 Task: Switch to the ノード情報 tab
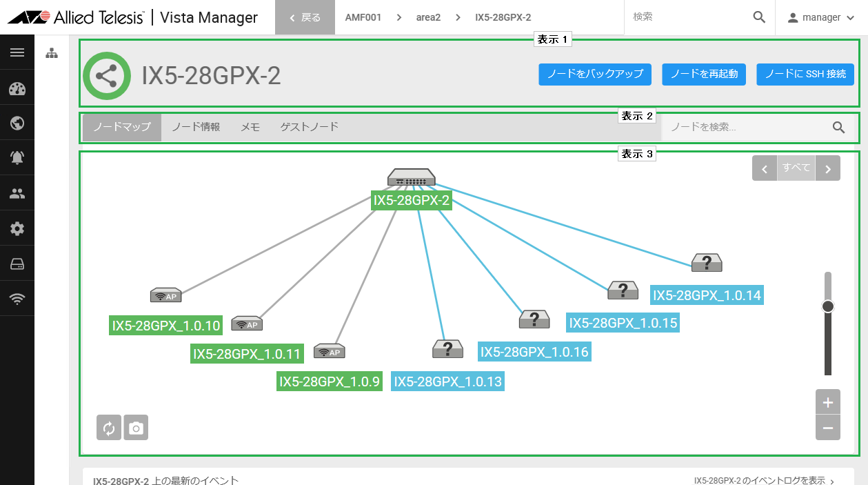[196, 127]
